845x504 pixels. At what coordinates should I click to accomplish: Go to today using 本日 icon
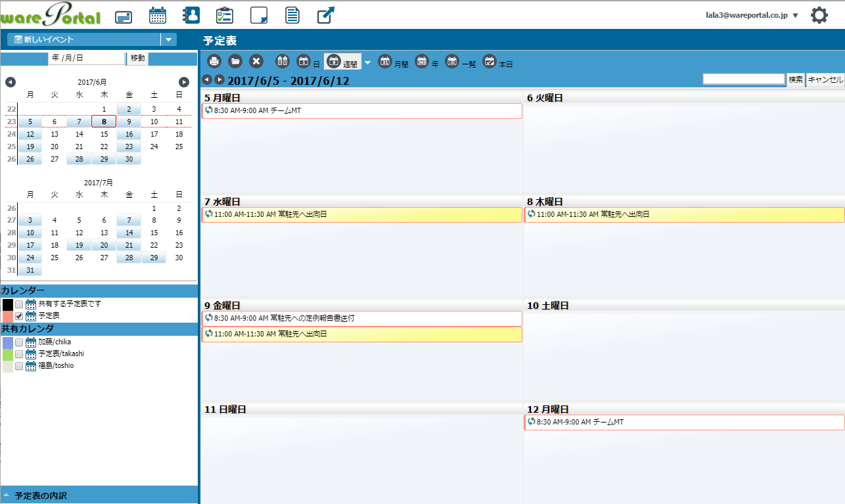pos(490,61)
